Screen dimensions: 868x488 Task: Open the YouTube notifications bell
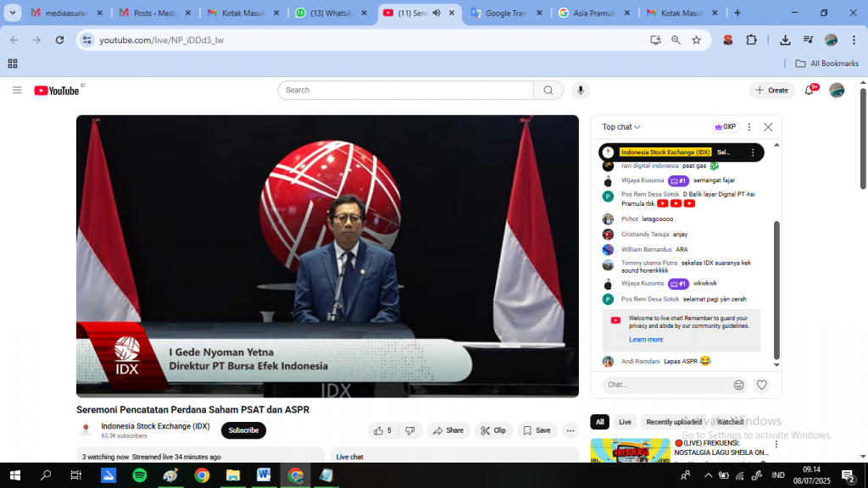click(810, 90)
